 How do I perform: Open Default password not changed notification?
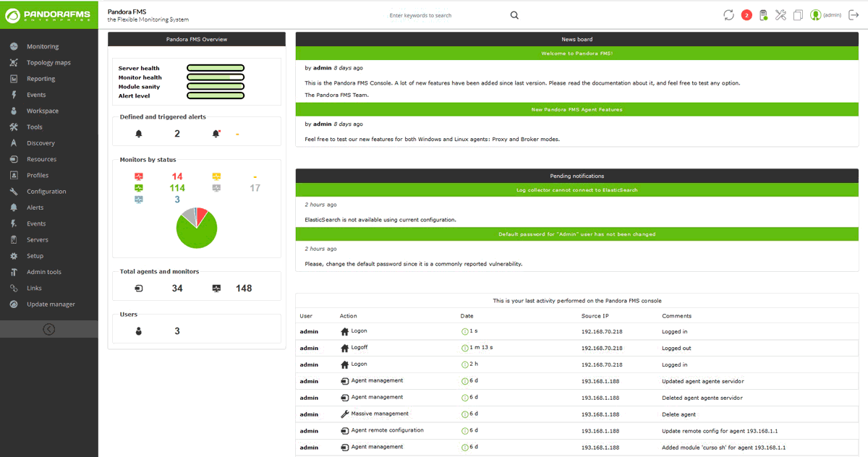pyautogui.click(x=577, y=234)
